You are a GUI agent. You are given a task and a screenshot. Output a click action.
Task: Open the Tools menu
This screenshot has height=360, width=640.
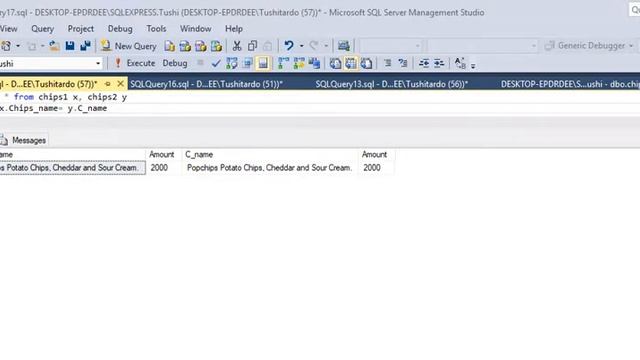point(156,29)
